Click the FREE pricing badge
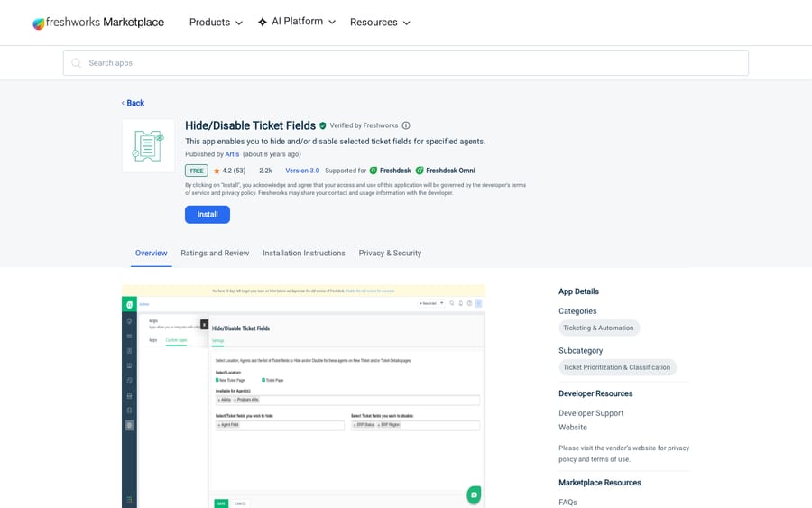Screen dimensions: 812x508 click(x=197, y=171)
